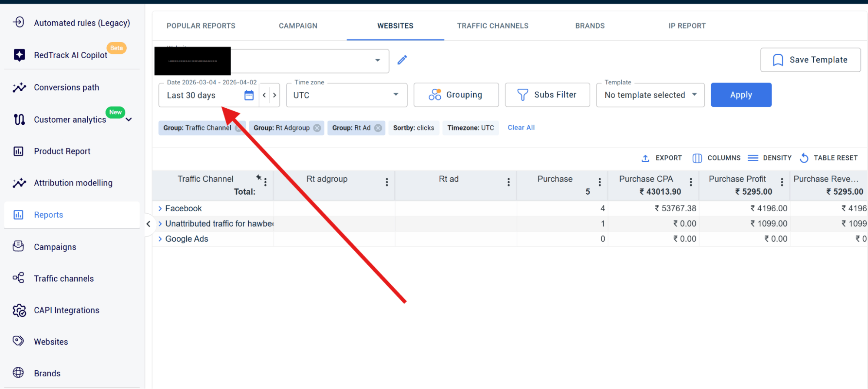Image resolution: width=868 pixels, height=389 pixels.
Task: Switch to Campaign tab
Action: 298,26
